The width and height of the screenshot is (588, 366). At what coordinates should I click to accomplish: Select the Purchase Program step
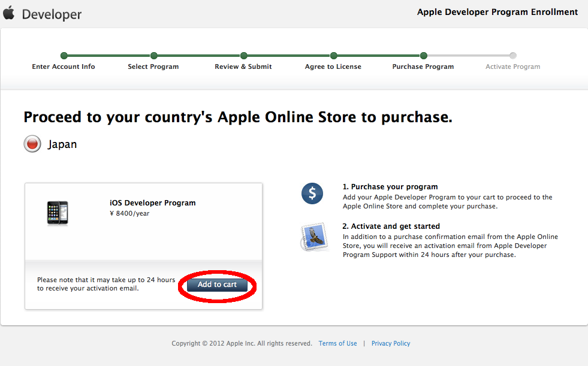423,66
